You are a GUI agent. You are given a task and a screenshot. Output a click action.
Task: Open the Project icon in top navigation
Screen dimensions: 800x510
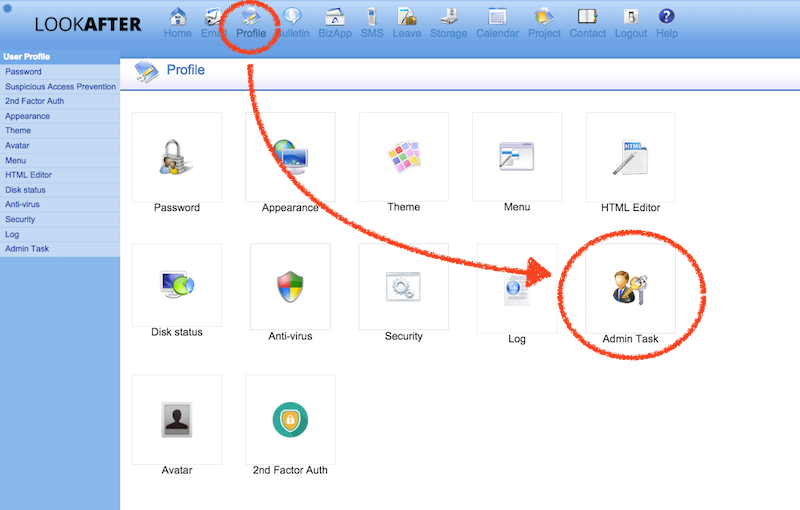pos(544,17)
